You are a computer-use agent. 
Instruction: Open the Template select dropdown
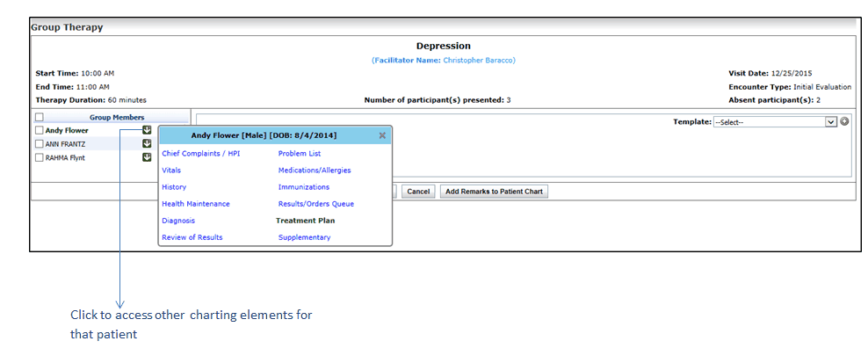tap(774, 122)
